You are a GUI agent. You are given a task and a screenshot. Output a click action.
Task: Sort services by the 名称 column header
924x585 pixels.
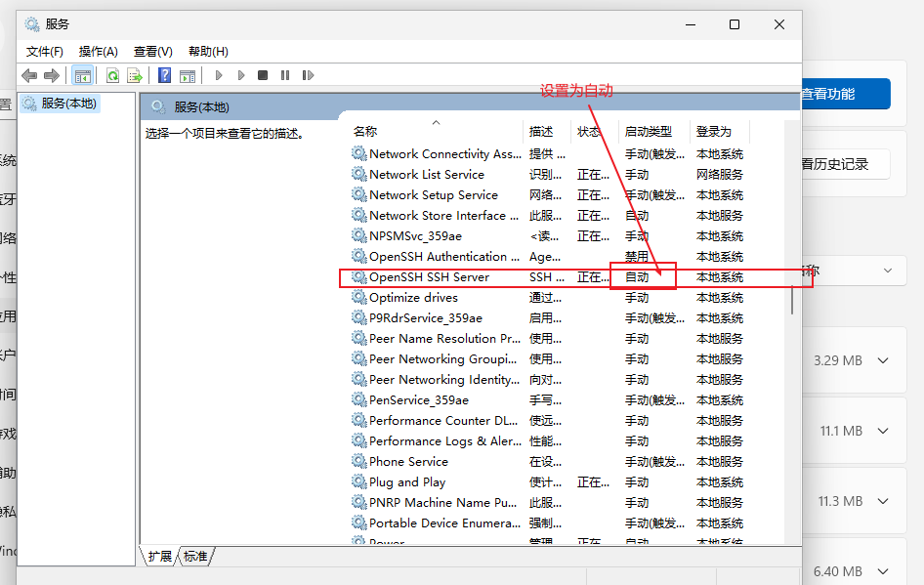[365, 131]
